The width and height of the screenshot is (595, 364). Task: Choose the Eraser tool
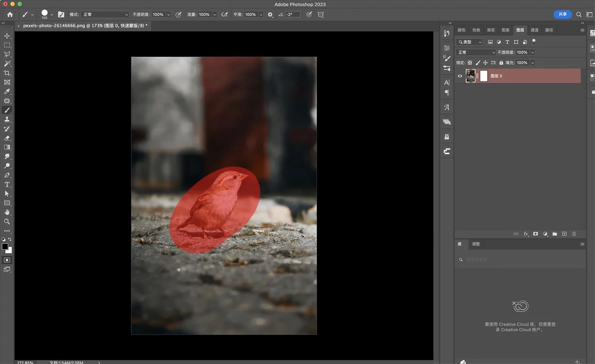pos(7,138)
